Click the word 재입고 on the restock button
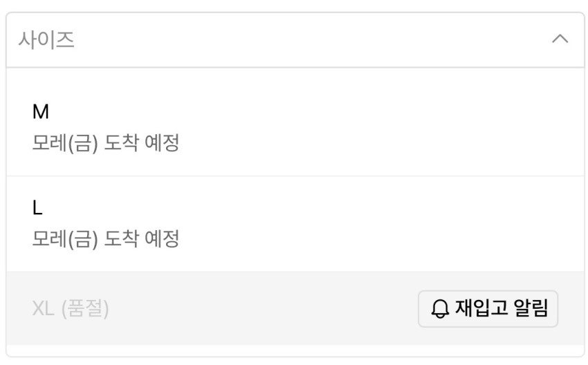The height and width of the screenshot is (365, 588). tap(481, 308)
